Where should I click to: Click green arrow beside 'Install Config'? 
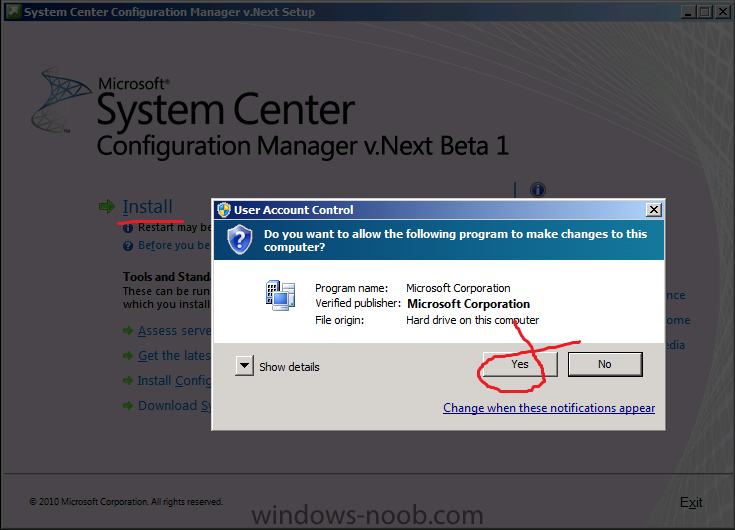click(128, 381)
